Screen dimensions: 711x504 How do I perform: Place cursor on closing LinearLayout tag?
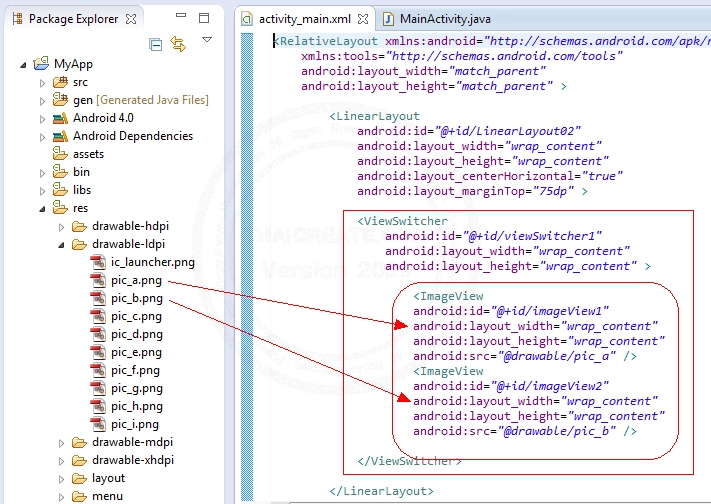[x=381, y=491]
